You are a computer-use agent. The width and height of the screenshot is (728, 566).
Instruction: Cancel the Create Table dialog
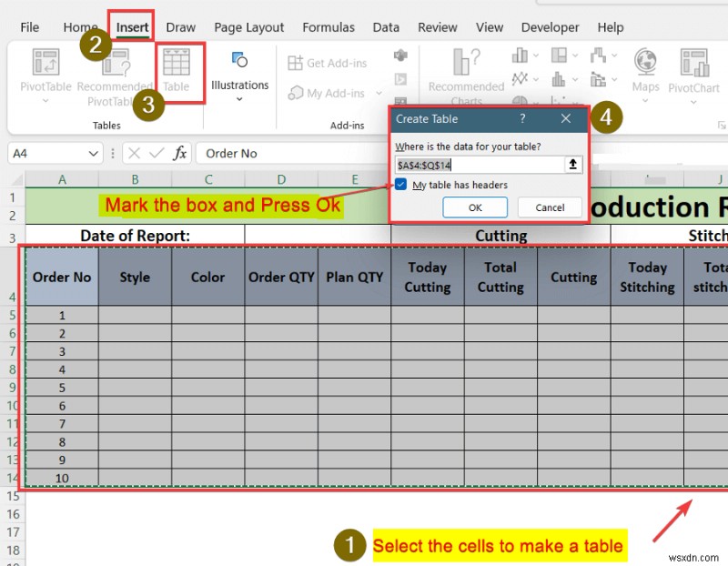coord(549,207)
